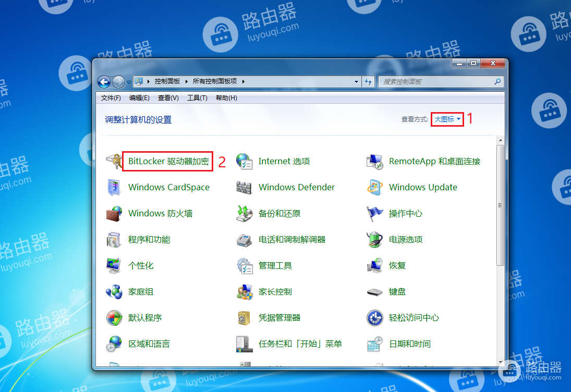This screenshot has height=392, width=571.
Task: Open the 管理工具 gear icon
Action: point(244,266)
